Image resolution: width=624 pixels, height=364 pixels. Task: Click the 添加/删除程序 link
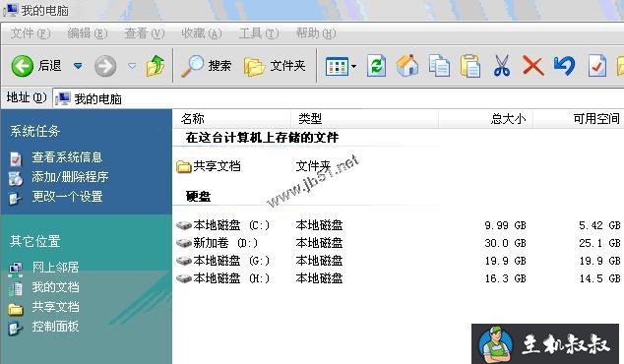pyautogui.click(x=70, y=177)
